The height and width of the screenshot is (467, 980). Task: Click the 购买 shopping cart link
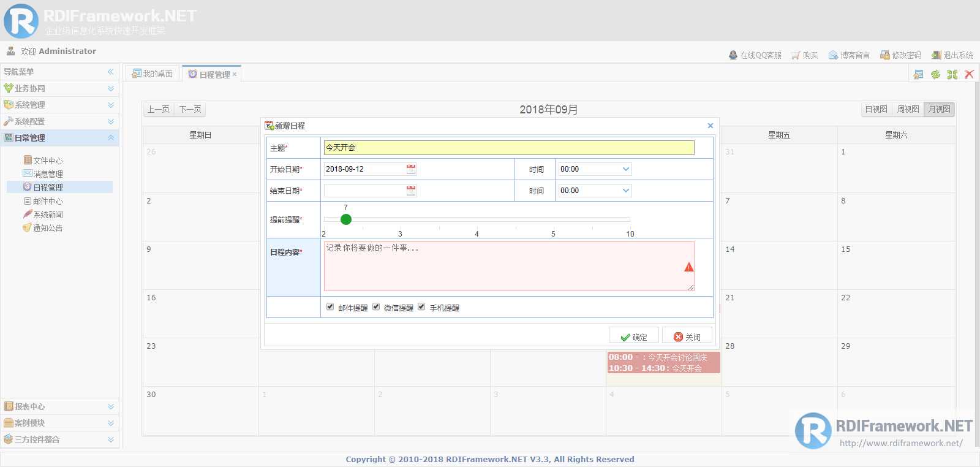click(x=804, y=55)
